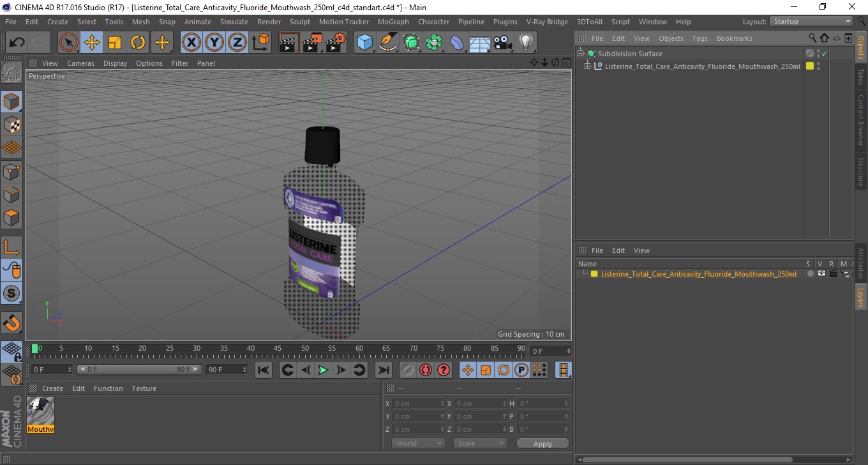Switch to Polygons mode
Screen dimensions: 868x465
coord(11,217)
